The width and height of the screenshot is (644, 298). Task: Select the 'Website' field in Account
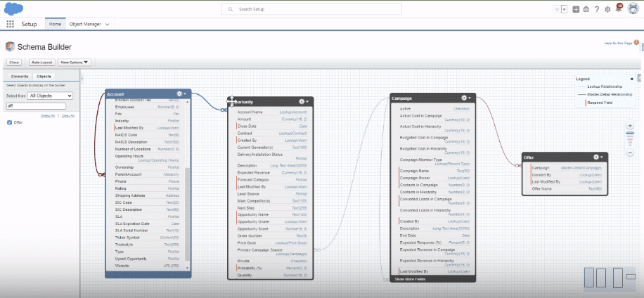[147, 266]
